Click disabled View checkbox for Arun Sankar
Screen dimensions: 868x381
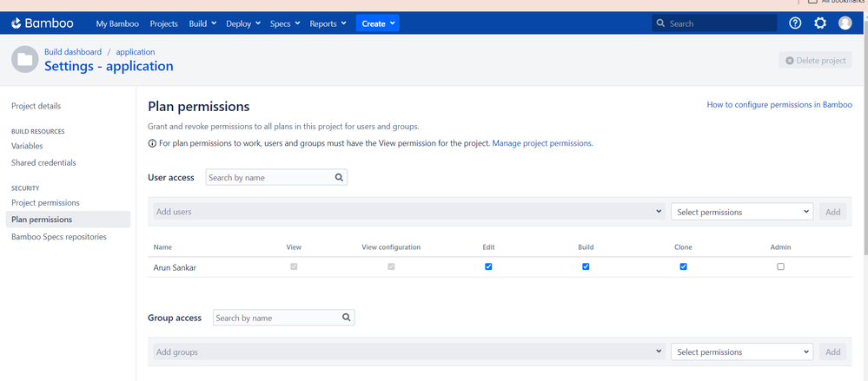(294, 266)
